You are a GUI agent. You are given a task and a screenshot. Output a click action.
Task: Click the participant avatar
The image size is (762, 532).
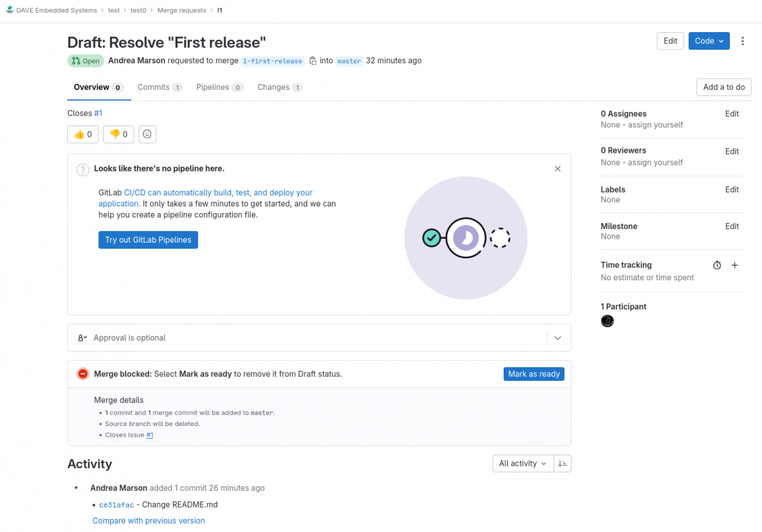(x=607, y=321)
